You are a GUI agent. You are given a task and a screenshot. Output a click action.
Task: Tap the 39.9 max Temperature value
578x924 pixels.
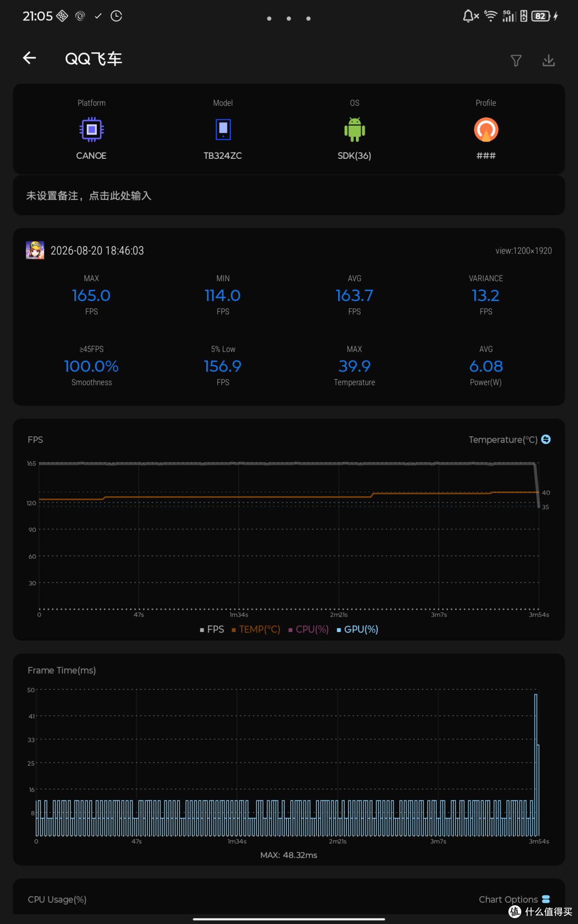(354, 366)
